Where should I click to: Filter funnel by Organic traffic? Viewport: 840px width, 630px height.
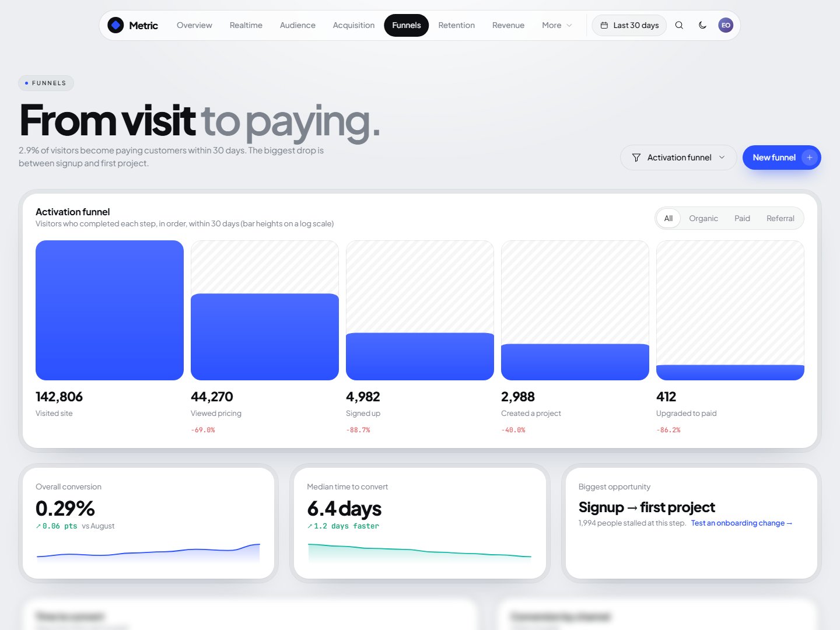pos(703,218)
